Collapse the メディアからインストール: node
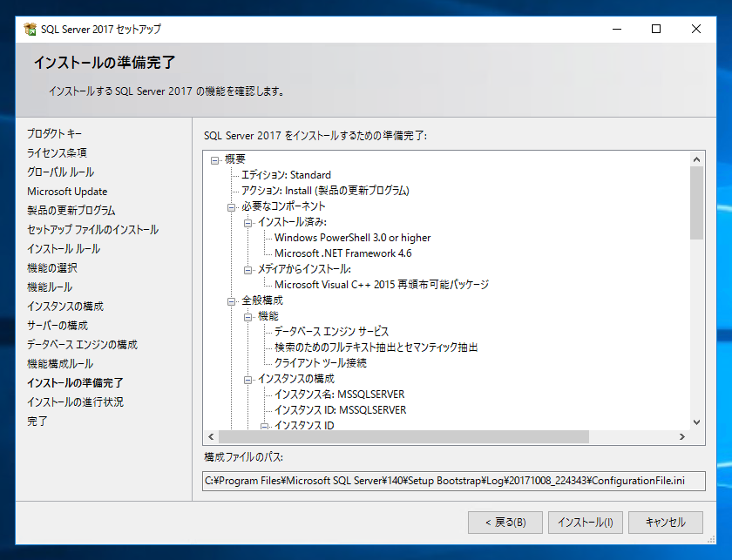The width and height of the screenshot is (732, 560). click(x=247, y=270)
